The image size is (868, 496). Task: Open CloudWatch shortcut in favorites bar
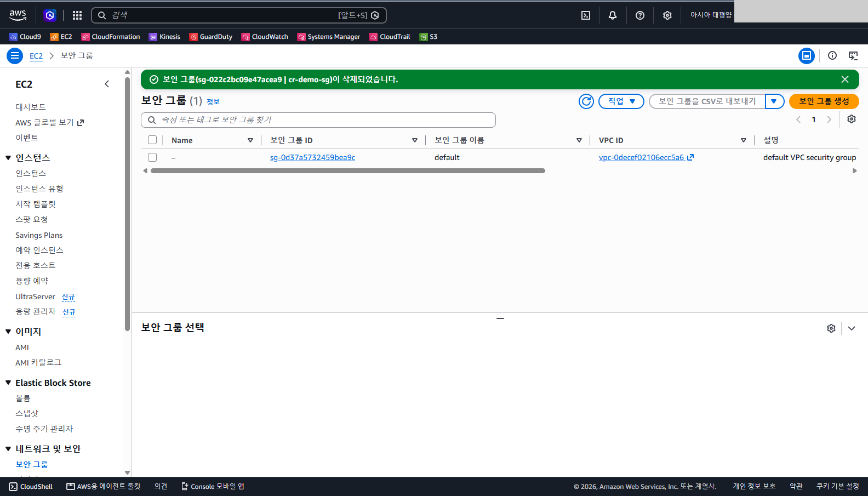265,37
